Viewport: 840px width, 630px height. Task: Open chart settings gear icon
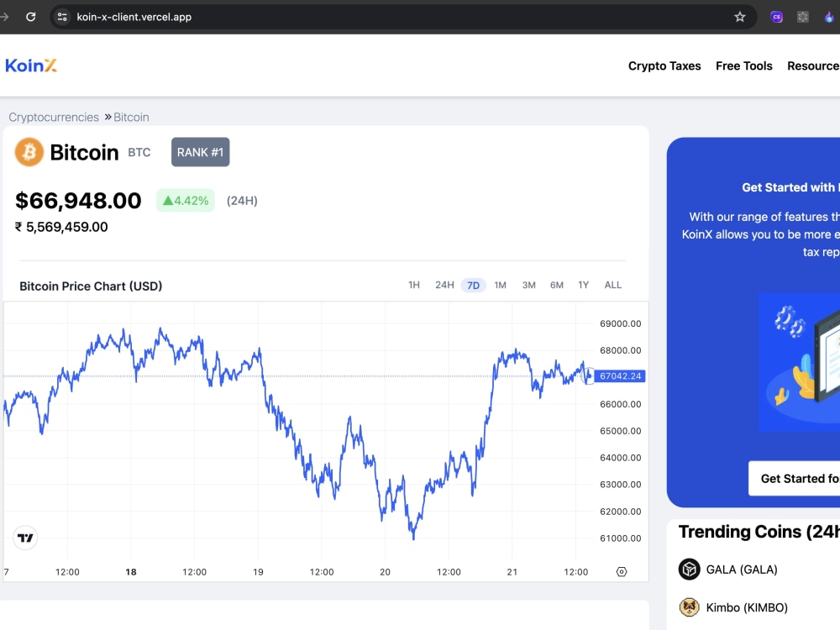coord(622,571)
